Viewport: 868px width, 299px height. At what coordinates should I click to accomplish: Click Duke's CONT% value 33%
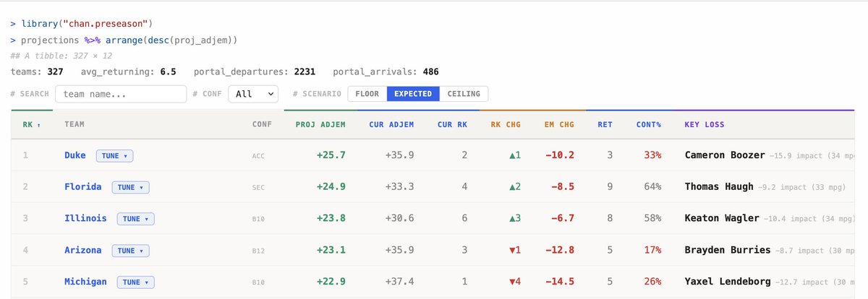(x=653, y=155)
